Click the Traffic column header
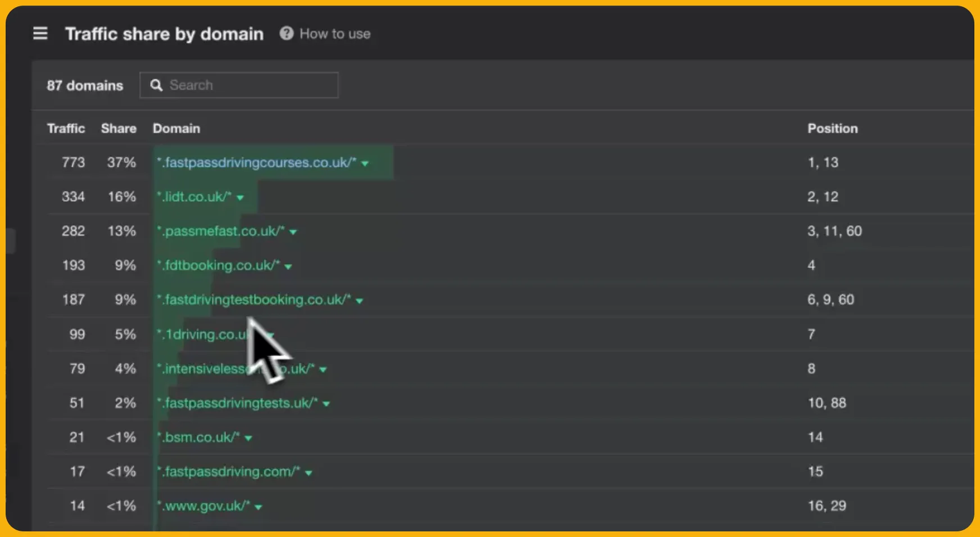This screenshot has height=537, width=980. click(66, 128)
